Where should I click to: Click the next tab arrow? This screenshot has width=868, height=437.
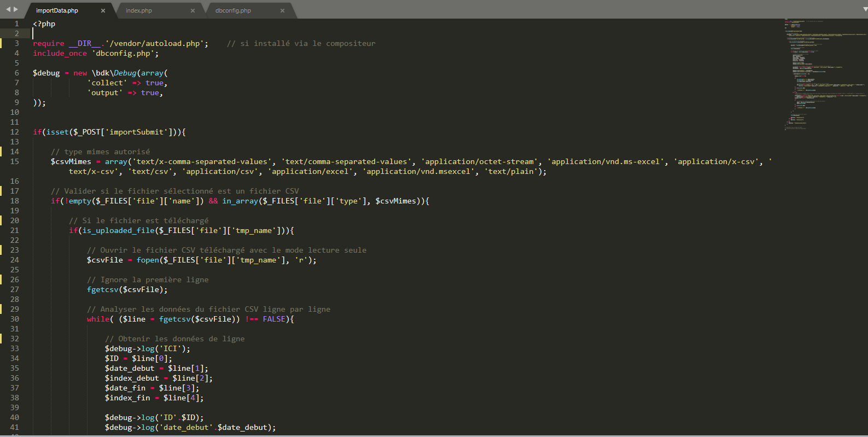pos(15,9)
